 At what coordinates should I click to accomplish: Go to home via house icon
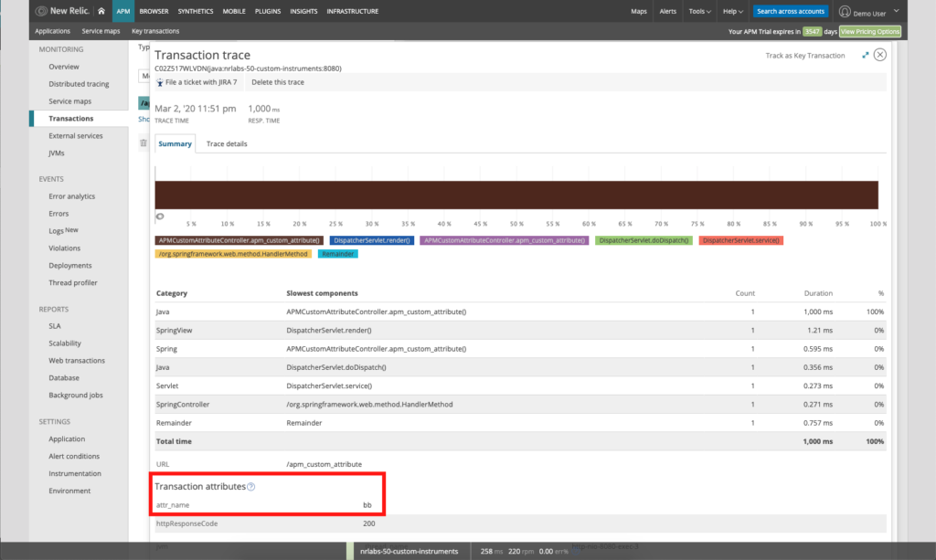click(x=101, y=11)
